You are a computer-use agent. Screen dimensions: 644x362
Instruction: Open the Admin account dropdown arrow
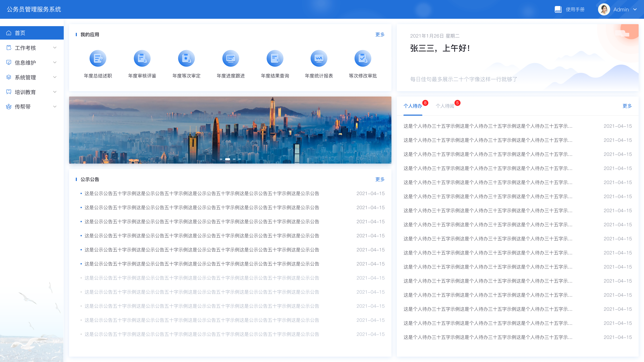click(635, 9)
